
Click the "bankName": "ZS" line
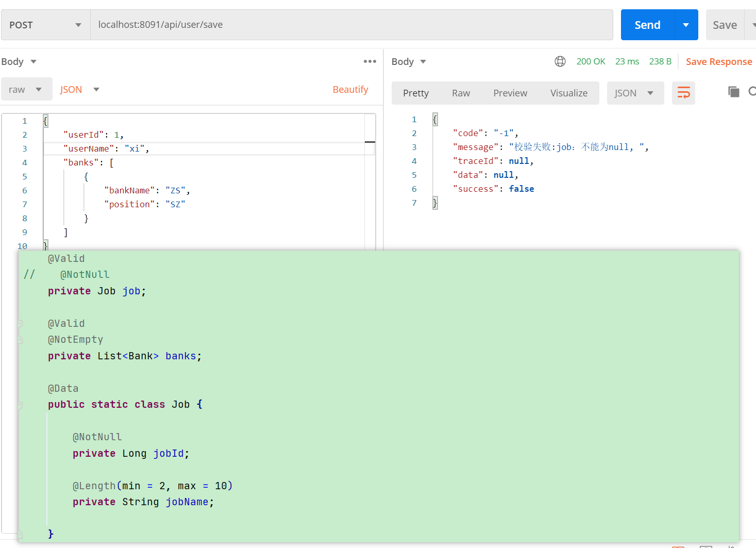[x=147, y=190]
